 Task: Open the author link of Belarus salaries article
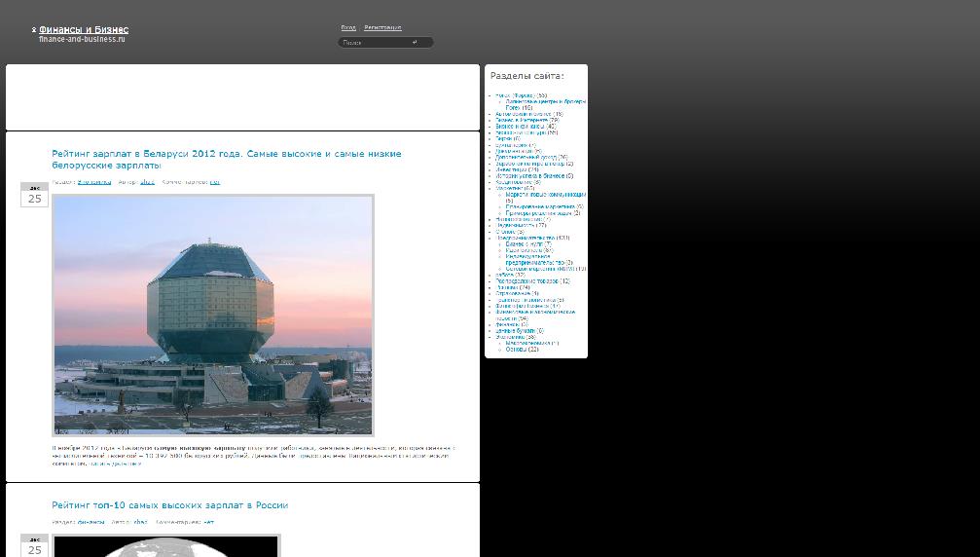tap(147, 182)
